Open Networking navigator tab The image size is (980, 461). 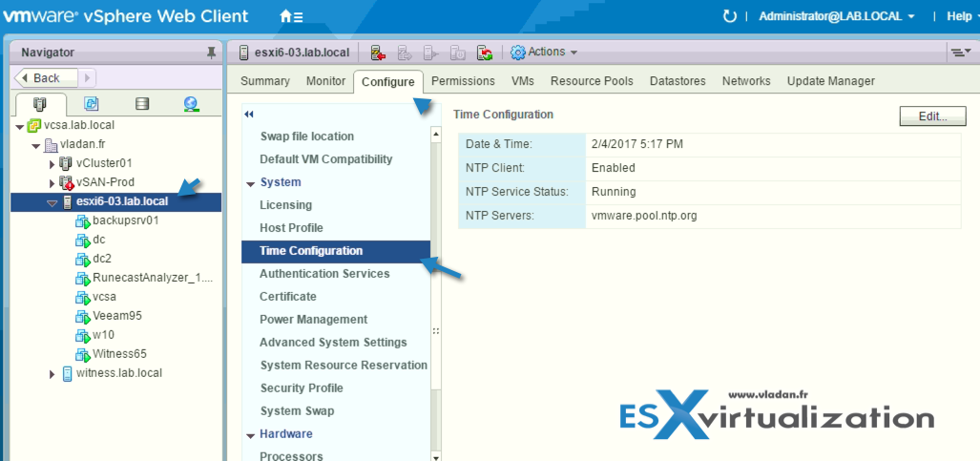[192, 104]
